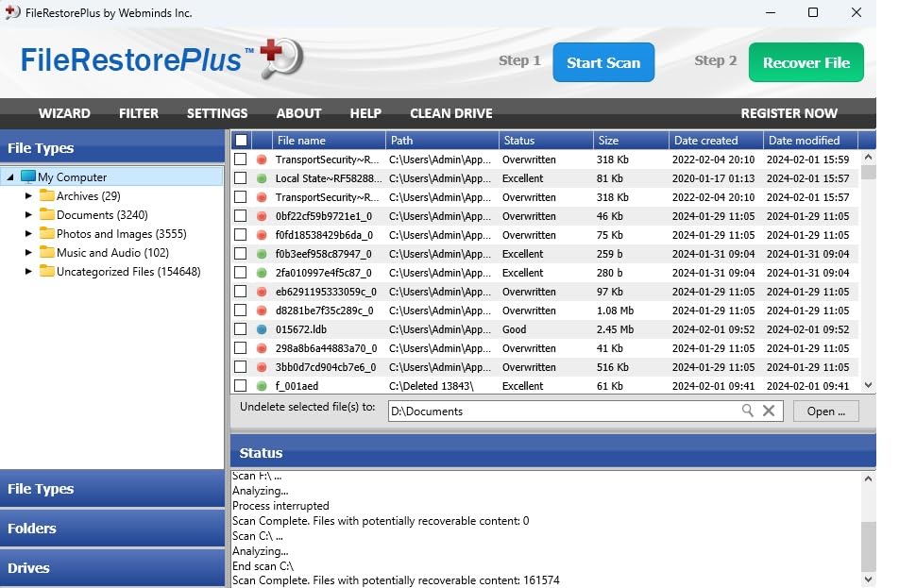Clear destination path using the X icon
This screenshot has height=588, width=916.
pyautogui.click(x=767, y=411)
